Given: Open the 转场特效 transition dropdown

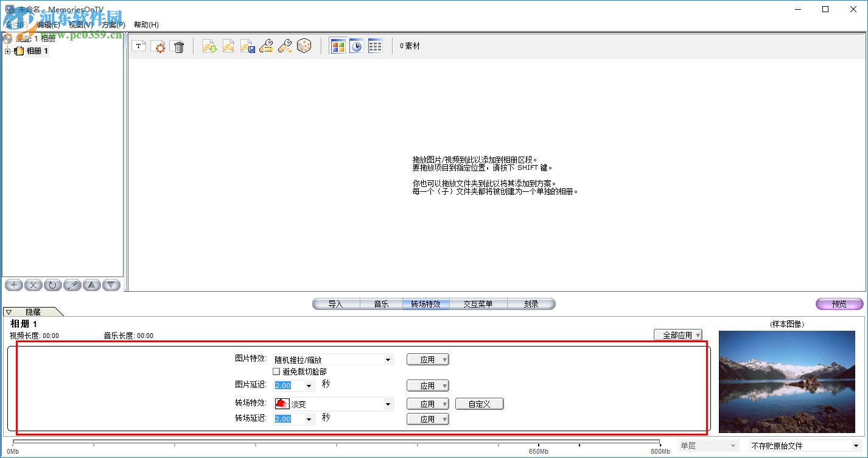Looking at the screenshot, I should [387, 404].
